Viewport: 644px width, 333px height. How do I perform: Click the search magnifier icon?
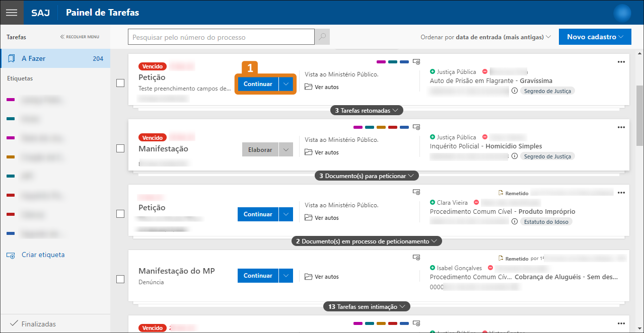pyautogui.click(x=322, y=37)
